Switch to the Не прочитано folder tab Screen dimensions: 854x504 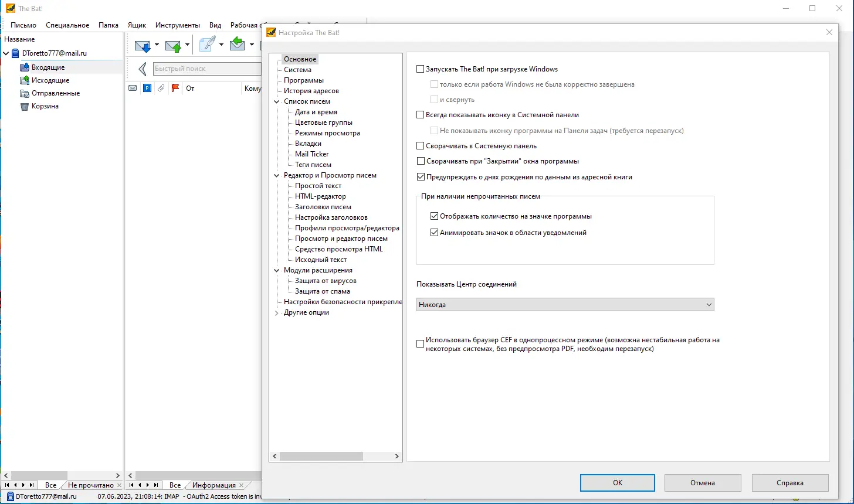(91, 485)
